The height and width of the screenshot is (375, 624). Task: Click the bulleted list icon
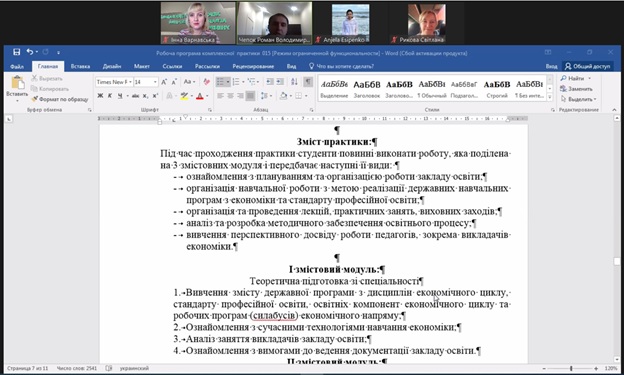click(x=220, y=82)
